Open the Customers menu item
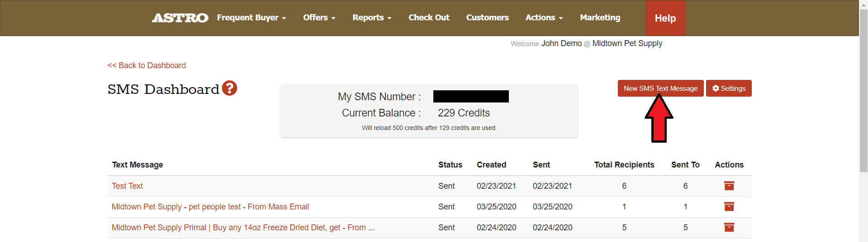The height and width of the screenshot is (242, 868). tap(487, 18)
